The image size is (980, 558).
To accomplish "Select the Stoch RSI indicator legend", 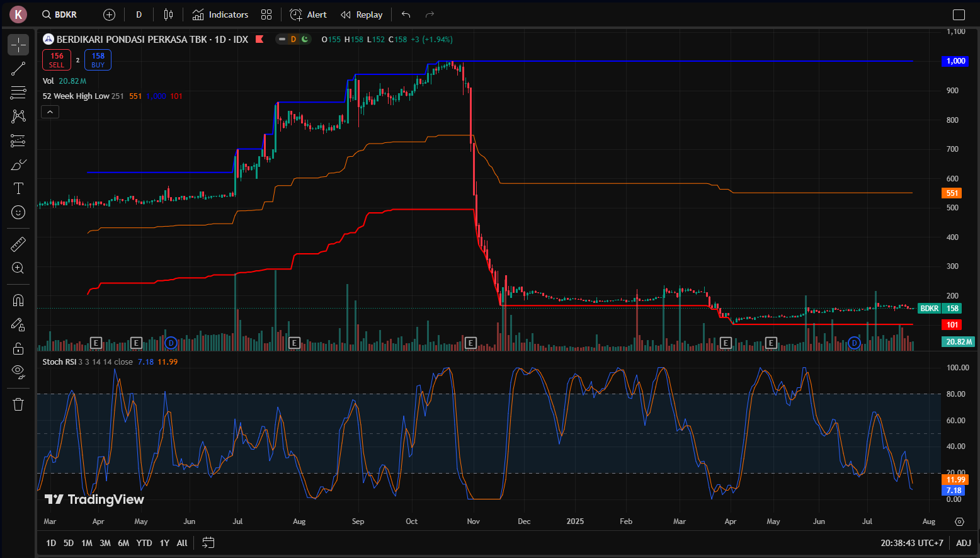I will pos(59,362).
